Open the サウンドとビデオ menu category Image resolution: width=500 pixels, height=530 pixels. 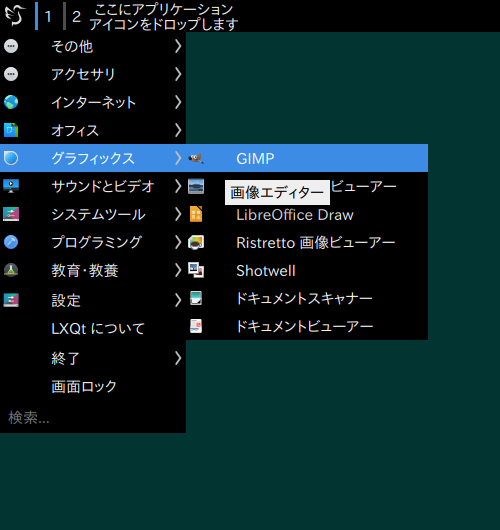[x=93, y=186]
